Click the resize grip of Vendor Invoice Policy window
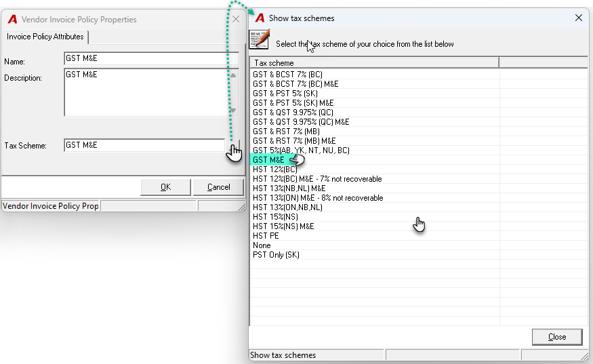Screen dimensions: 593x364 (241, 207)
